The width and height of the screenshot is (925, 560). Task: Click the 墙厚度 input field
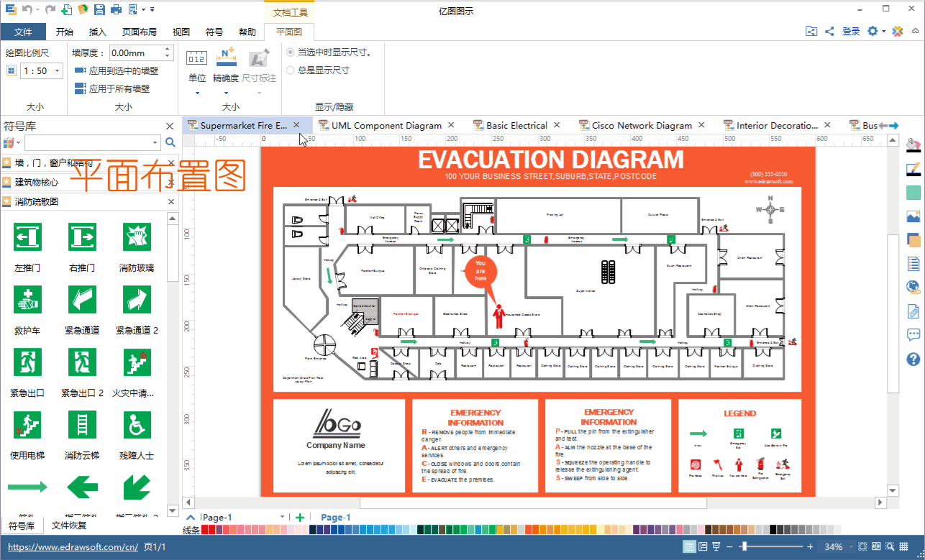coord(137,52)
